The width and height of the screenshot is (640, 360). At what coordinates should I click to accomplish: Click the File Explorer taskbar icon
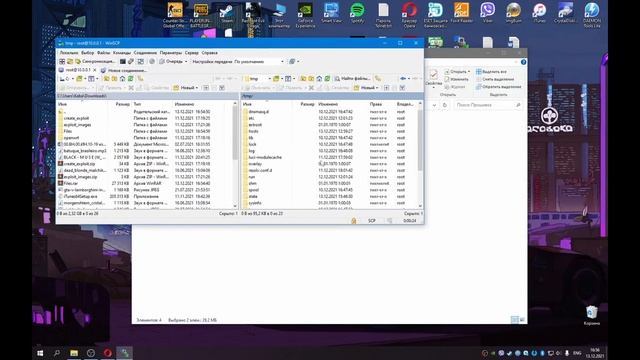tap(74, 353)
